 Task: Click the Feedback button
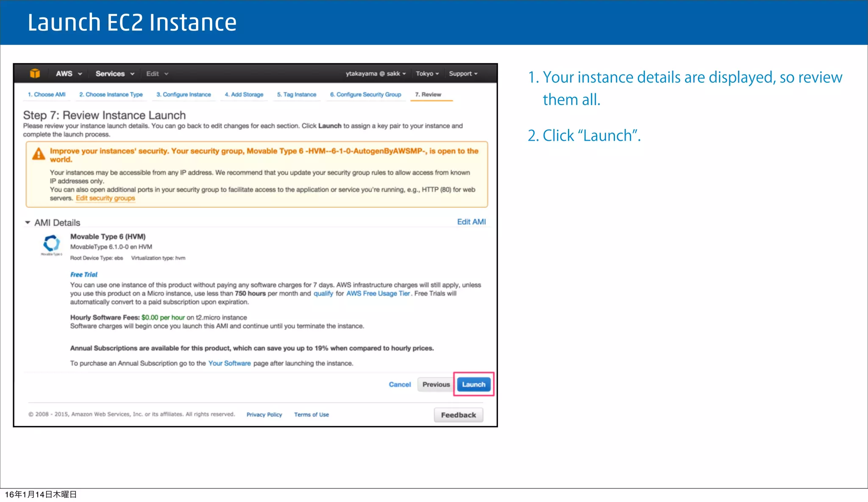pyautogui.click(x=459, y=415)
